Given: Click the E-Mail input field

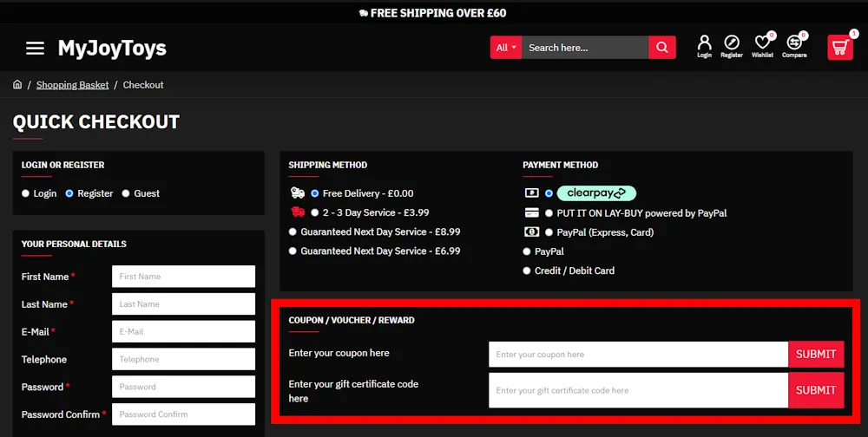Looking at the screenshot, I should 183,332.
